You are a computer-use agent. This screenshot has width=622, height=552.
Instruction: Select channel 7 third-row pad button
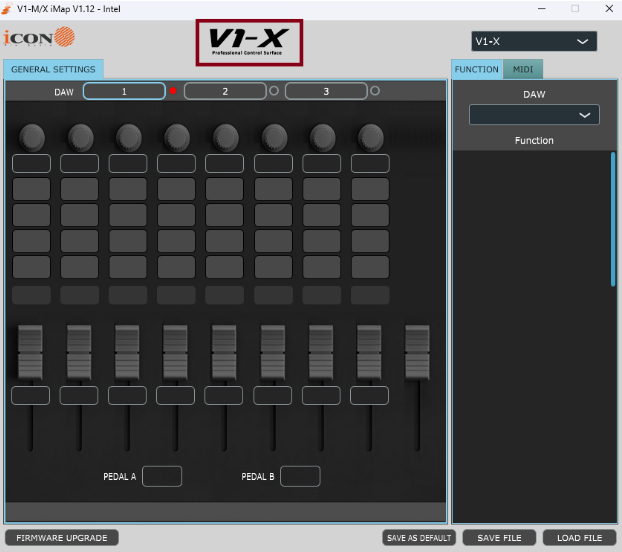[321, 241]
